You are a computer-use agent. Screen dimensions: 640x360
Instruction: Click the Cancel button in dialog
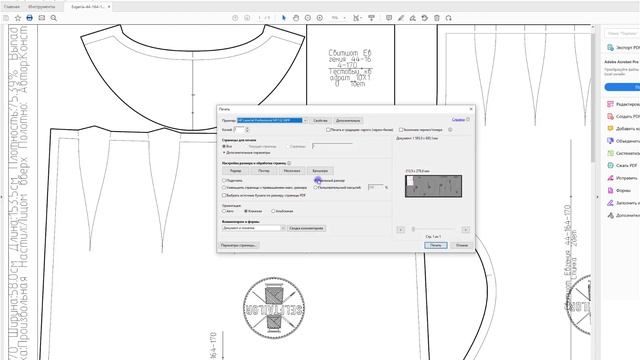click(x=462, y=245)
